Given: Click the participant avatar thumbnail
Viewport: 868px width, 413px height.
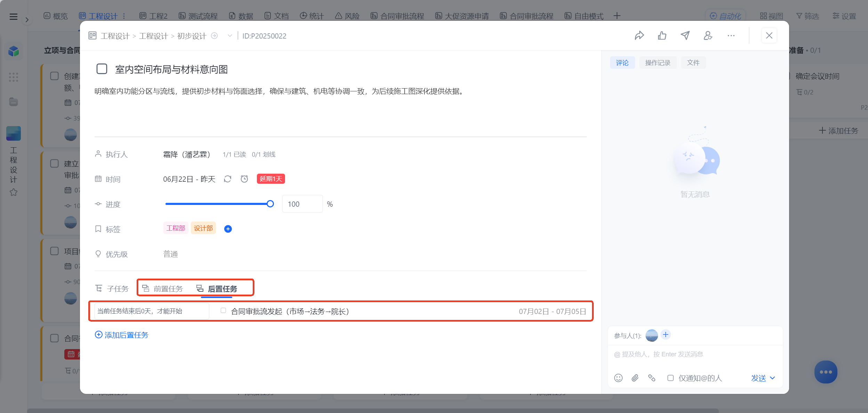Looking at the screenshot, I should click(652, 336).
